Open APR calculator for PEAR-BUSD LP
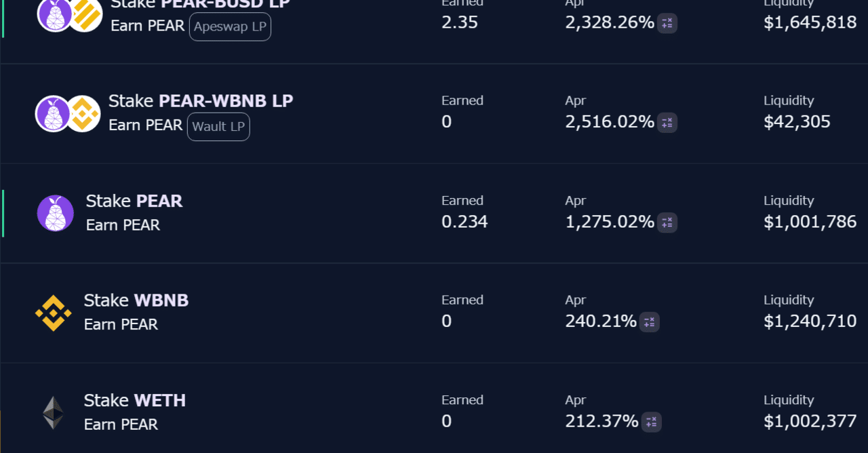The width and height of the screenshot is (868, 453). [x=667, y=24]
